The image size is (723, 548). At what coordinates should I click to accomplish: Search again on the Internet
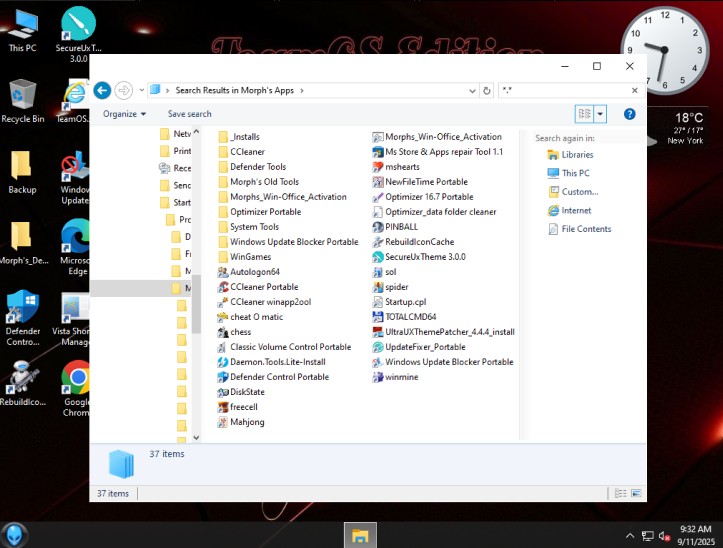[x=569, y=211]
